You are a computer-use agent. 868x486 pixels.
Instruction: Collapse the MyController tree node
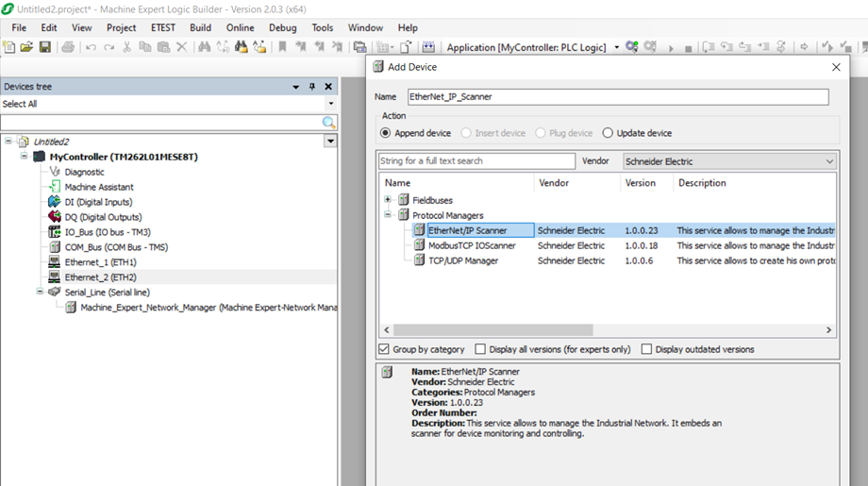(x=24, y=156)
